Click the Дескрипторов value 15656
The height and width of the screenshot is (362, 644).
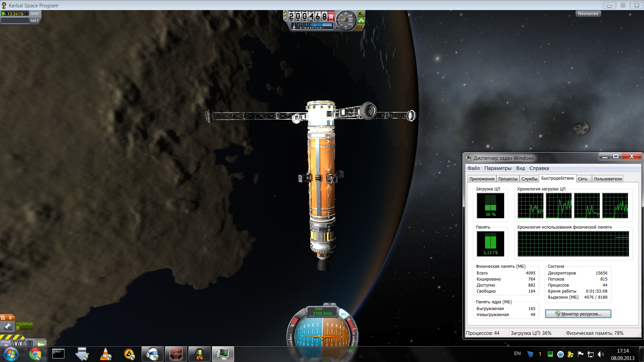pyautogui.click(x=601, y=273)
